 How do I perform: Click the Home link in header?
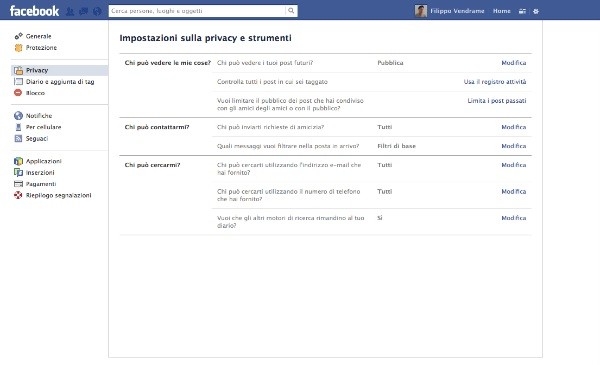coord(502,11)
